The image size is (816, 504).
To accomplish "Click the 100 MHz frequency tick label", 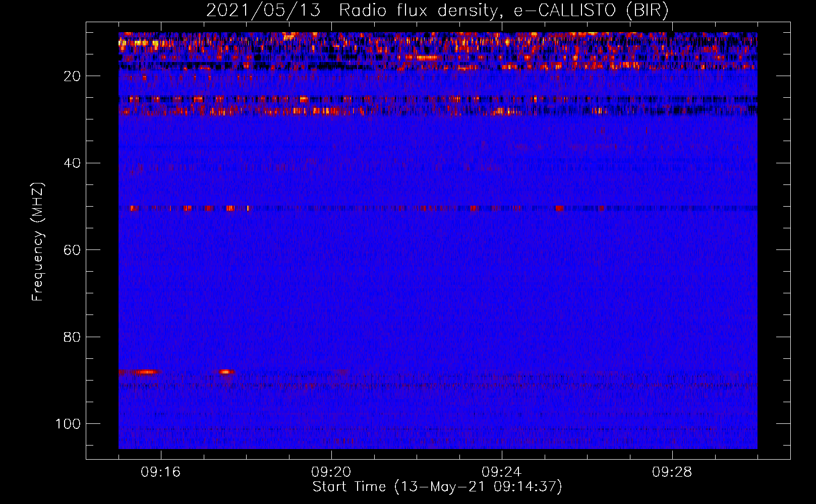I will click(x=68, y=424).
